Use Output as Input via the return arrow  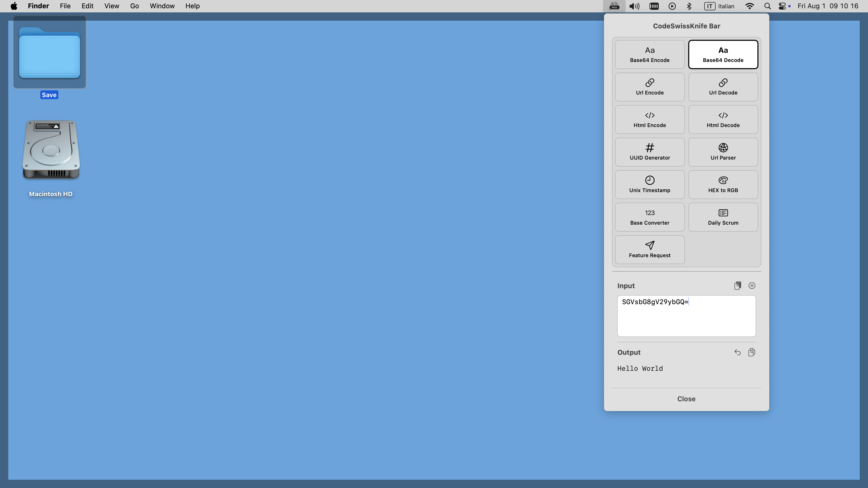(x=737, y=352)
